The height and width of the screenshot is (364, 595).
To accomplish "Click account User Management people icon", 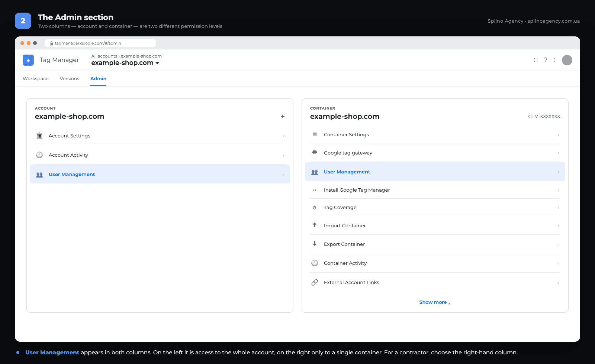I will pos(39,175).
